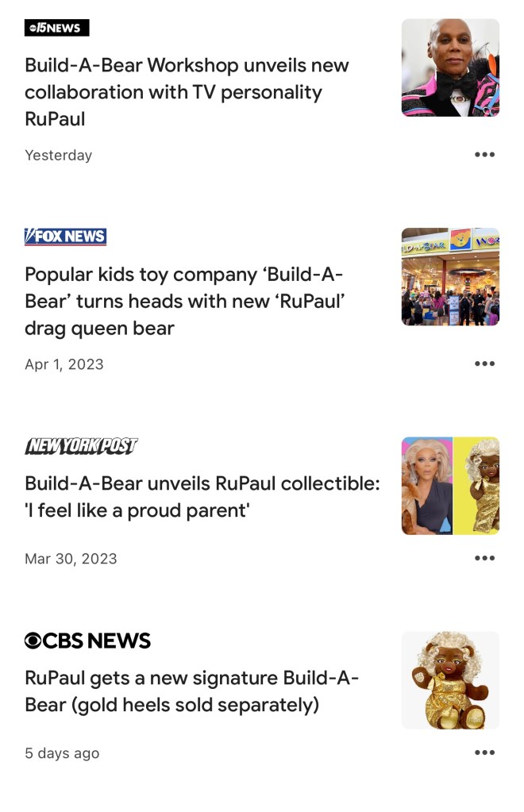
Task: Click the '5 days ago' timestamp
Action: coord(62,753)
